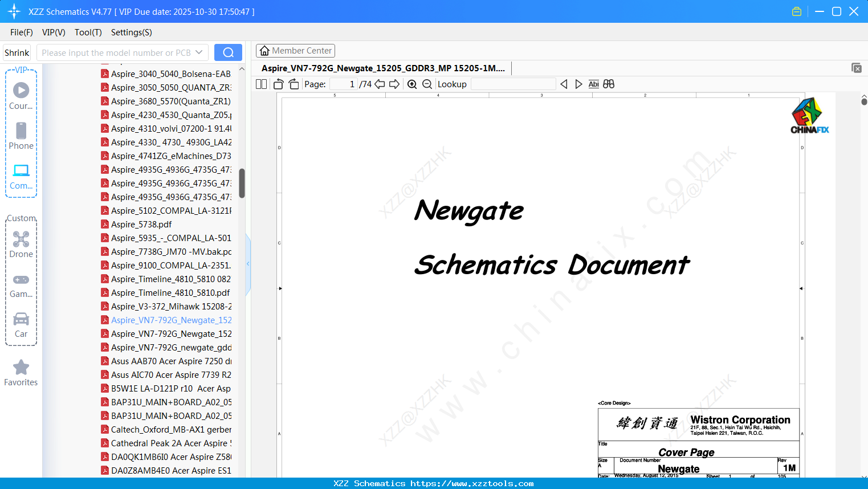Go to the previous page arrow

coord(380,84)
